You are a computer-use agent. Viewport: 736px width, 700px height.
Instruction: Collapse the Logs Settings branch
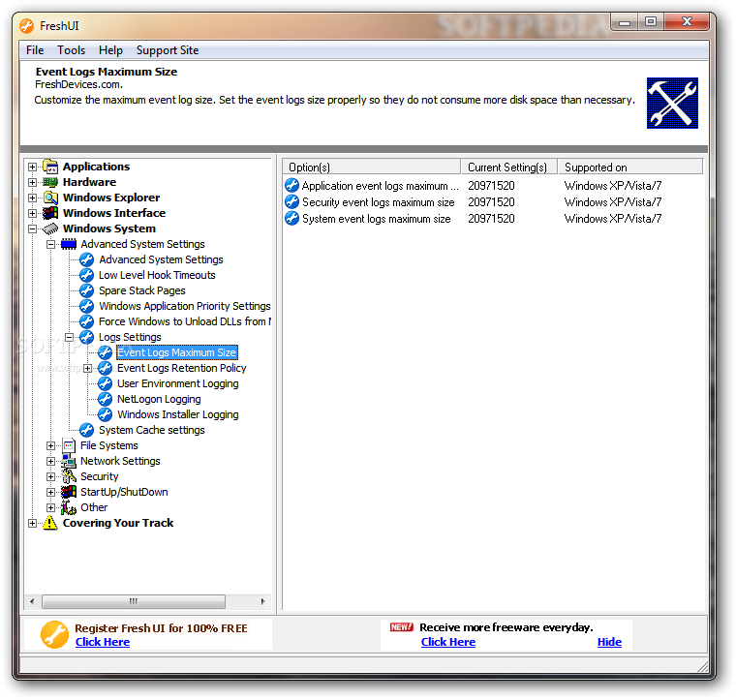pos(69,337)
